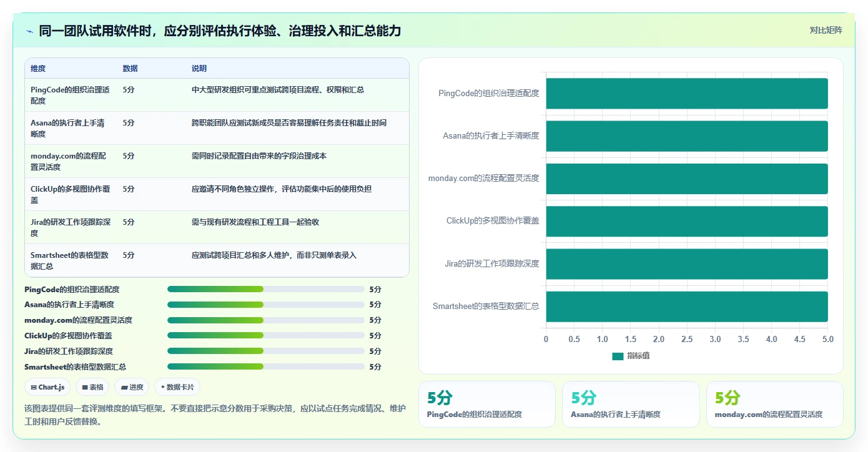Image resolution: width=868 pixels, height=452 pixels.
Task: Select table cell ClickUp的多视图协作覆盖
Action: (x=69, y=194)
